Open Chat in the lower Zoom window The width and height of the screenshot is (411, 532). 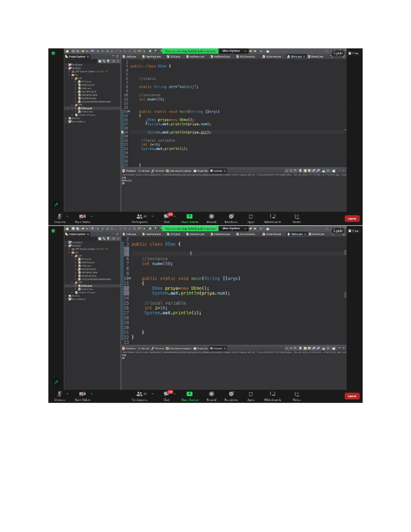(x=167, y=394)
